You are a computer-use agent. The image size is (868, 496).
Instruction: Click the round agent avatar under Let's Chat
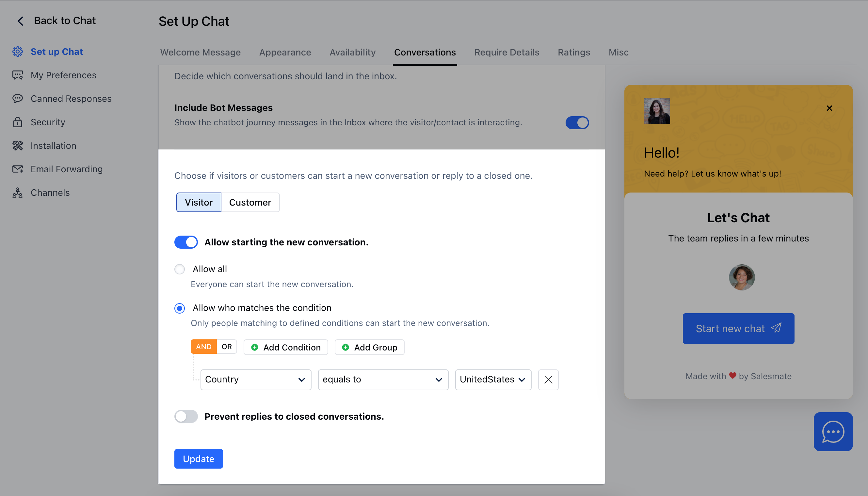pyautogui.click(x=742, y=277)
